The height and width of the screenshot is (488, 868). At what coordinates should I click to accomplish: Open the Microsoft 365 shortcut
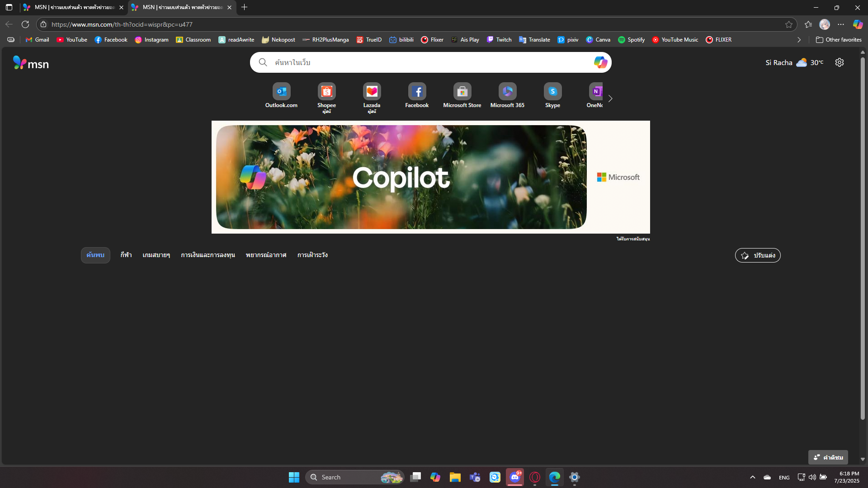507,96
